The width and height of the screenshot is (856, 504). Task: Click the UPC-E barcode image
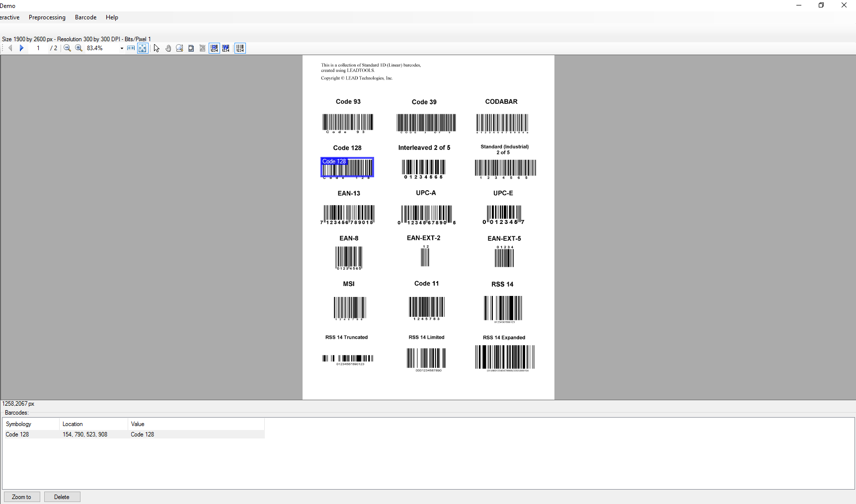pos(503,215)
